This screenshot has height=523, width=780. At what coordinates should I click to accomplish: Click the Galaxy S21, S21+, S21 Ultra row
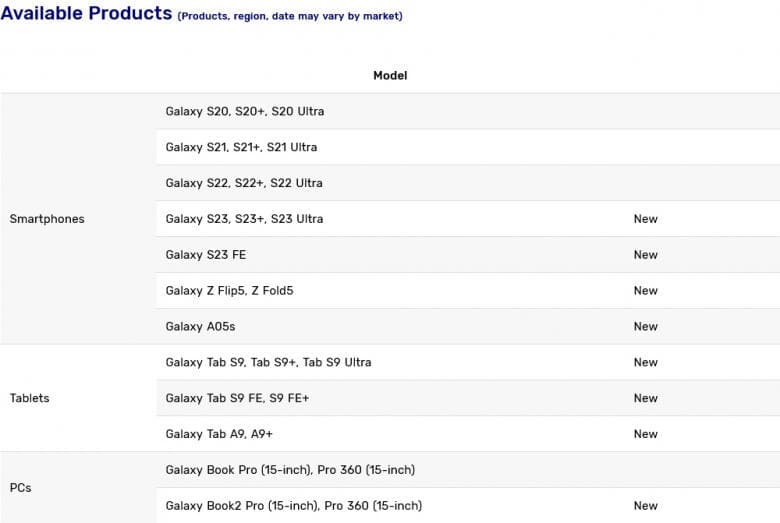click(241, 147)
